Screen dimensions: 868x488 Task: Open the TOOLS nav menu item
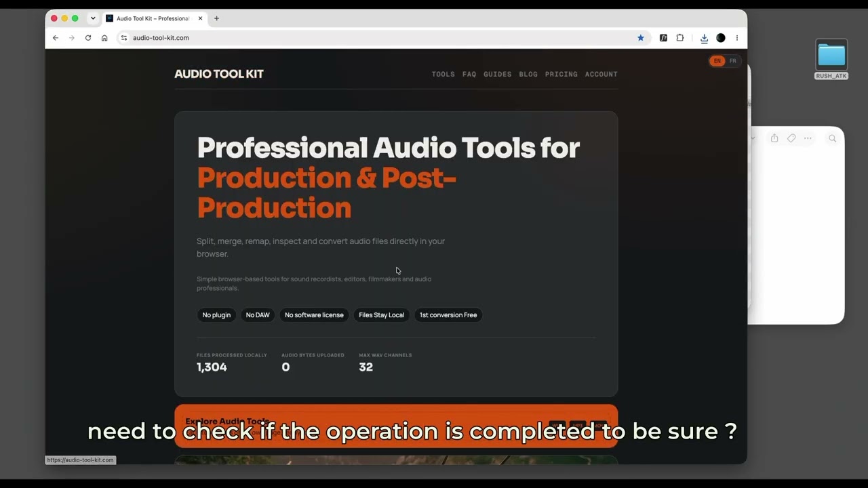tap(443, 75)
